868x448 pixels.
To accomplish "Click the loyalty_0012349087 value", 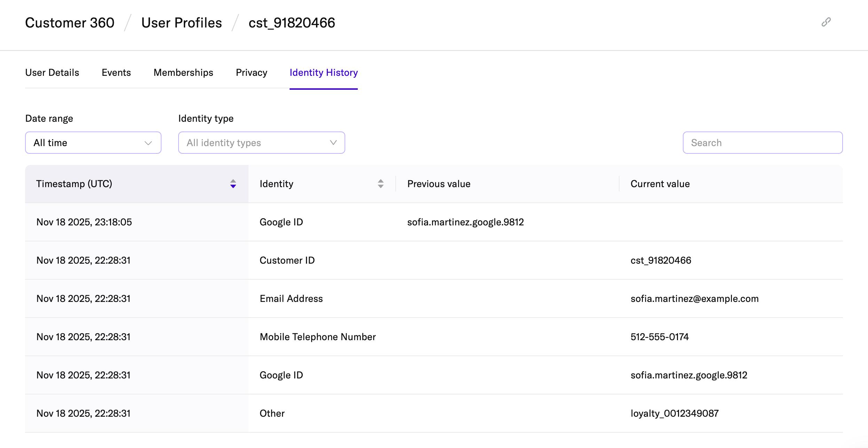I will (x=674, y=413).
